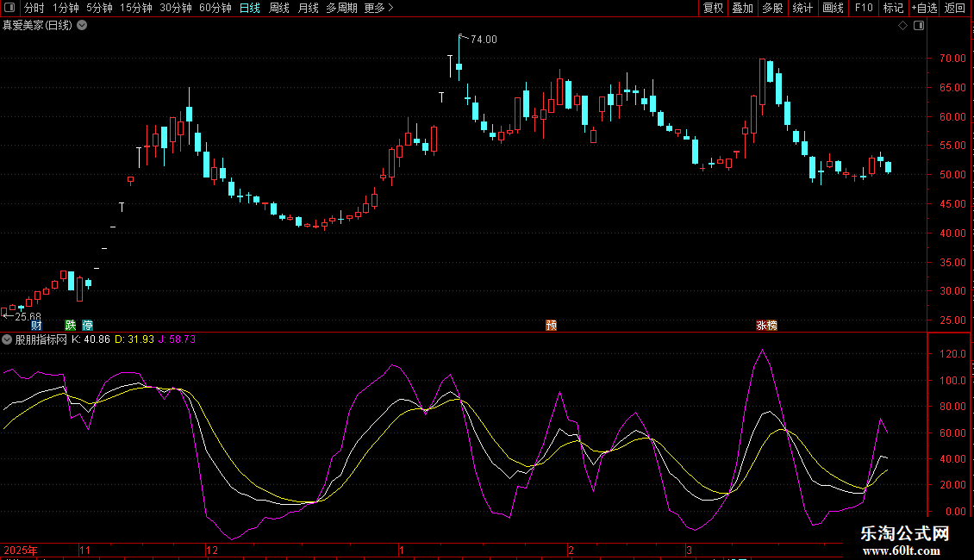The height and width of the screenshot is (560, 974).
Task: Click the 停 event marker under the chart
Action: pyautogui.click(x=87, y=325)
